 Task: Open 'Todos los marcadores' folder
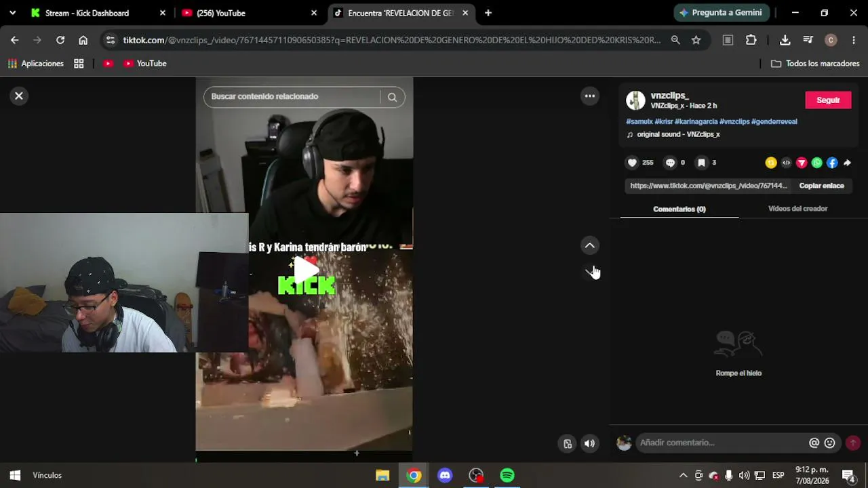tap(815, 64)
